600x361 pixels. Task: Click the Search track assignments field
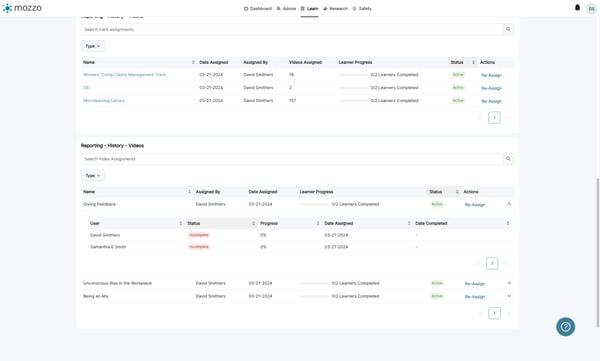pos(292,29)
